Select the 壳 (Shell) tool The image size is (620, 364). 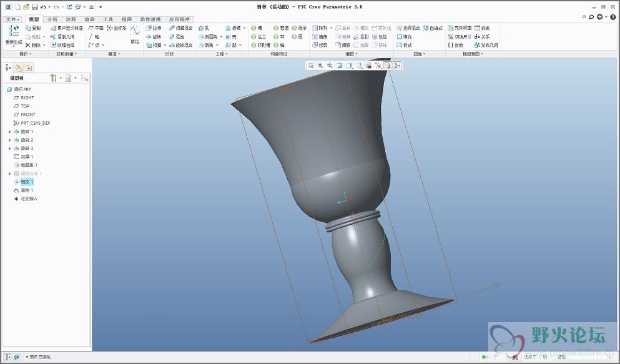[x=231, y=37]
